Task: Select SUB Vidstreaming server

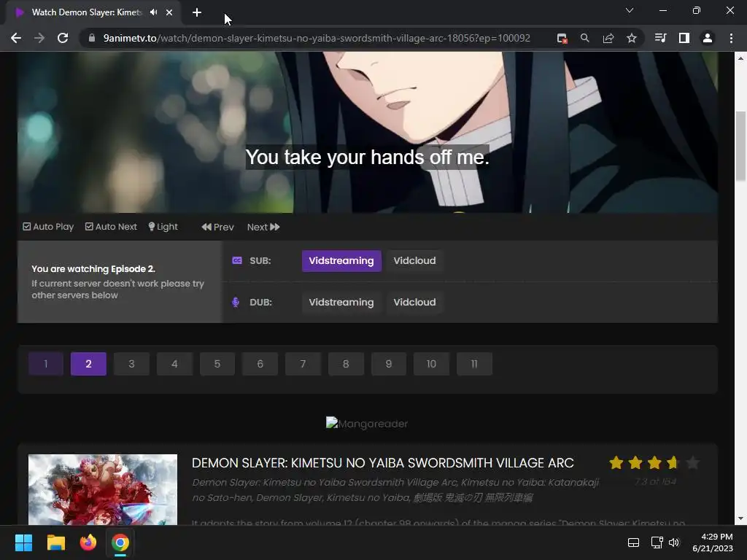Action: click(341, 261)
